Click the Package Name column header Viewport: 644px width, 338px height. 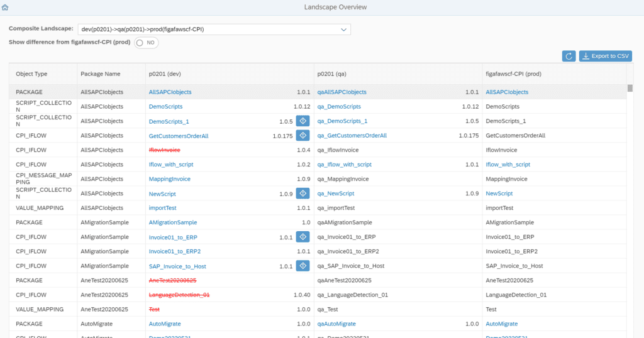pyautogui.click(x=111, y=74)
